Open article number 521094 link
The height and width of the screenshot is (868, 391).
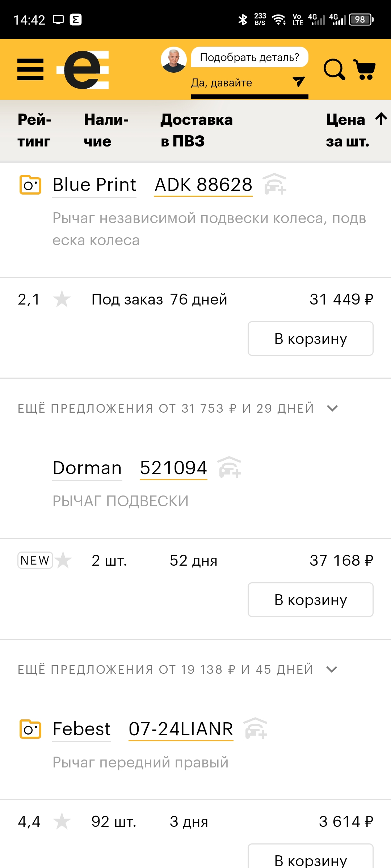173,468
